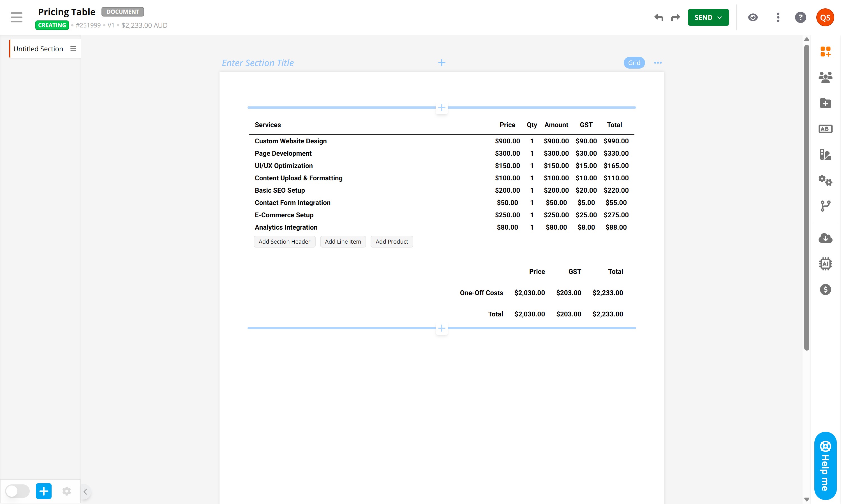Viewport: 841px width, 504px height.
Task: Toggle the switch at bottom left
Action: (x=17, y=491)
